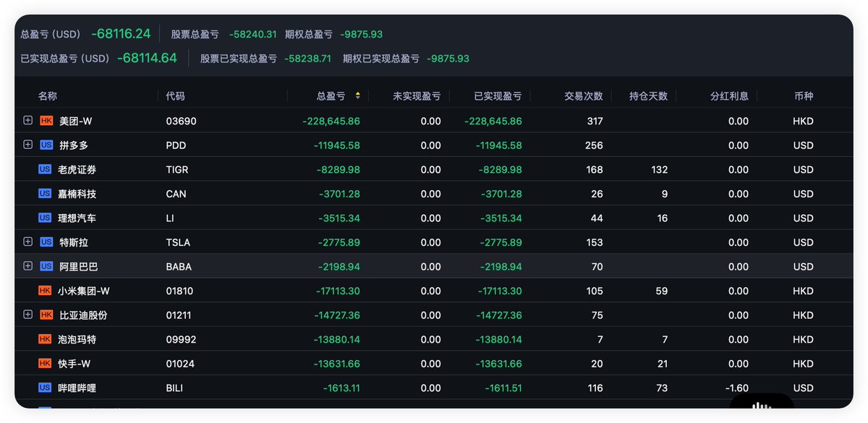Viewport: 868px width, 423px height.
Task: Click the US badge beside 嘉楠科技
Action: [x=45, y=194]
